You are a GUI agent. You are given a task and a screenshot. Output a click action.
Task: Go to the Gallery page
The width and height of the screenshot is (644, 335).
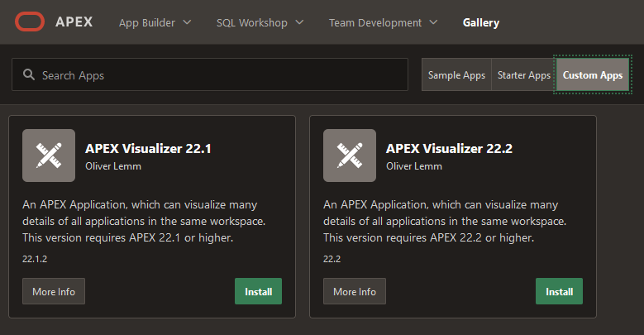[x=481, y=22]
